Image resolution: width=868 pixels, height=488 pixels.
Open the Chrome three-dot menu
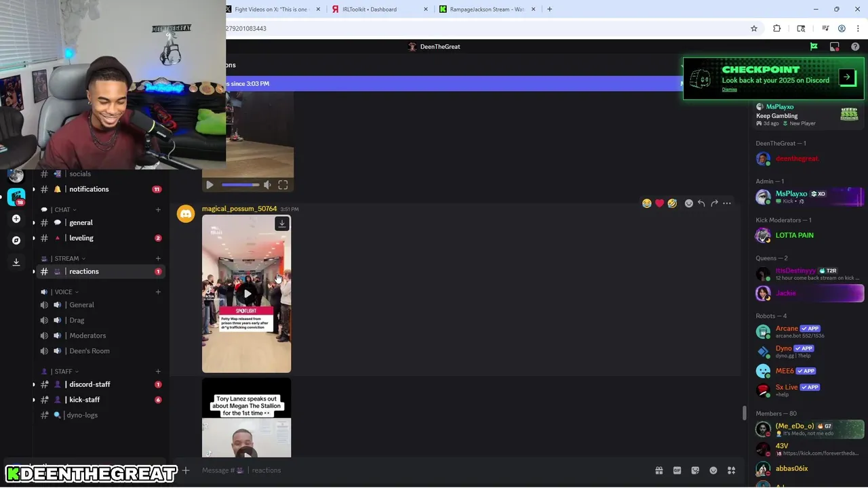tap(857, 28)
